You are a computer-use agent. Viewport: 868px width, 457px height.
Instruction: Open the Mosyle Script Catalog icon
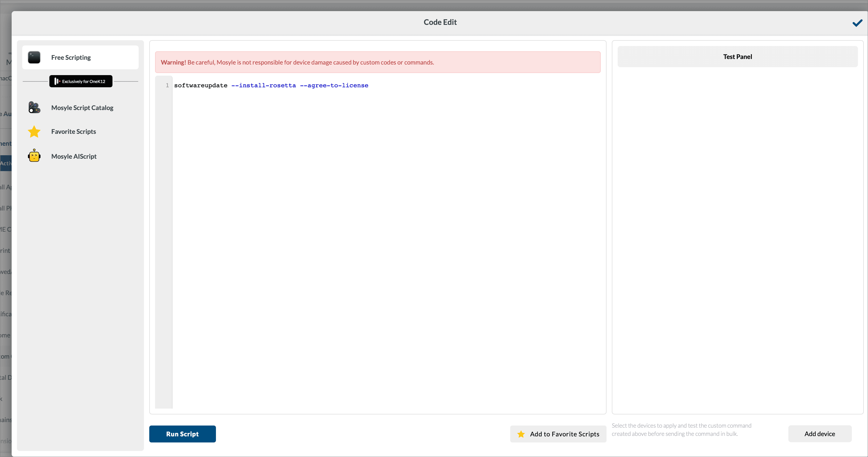tap(34, 107)
